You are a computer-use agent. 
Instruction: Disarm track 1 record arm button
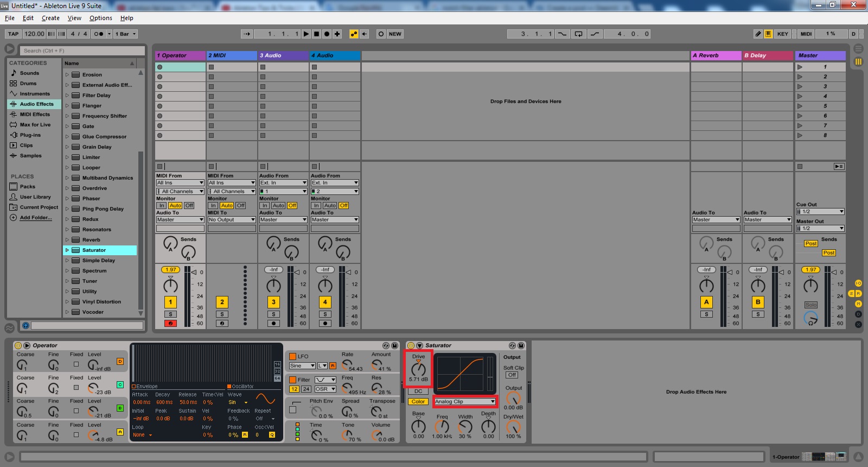click(170, 323)
